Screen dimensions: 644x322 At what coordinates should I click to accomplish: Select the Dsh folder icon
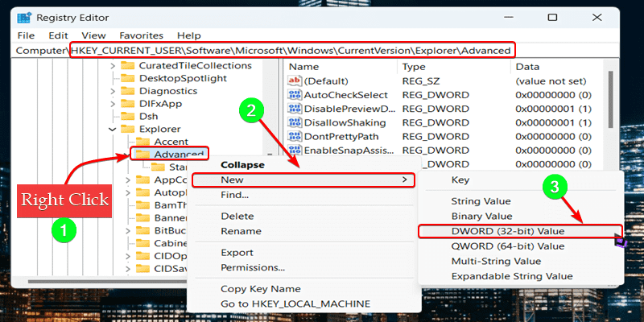(x=128, y=117)
